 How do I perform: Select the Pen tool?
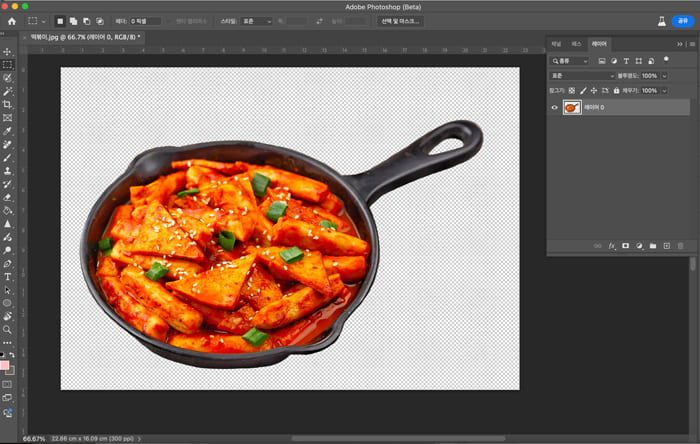tap(7, 264)
